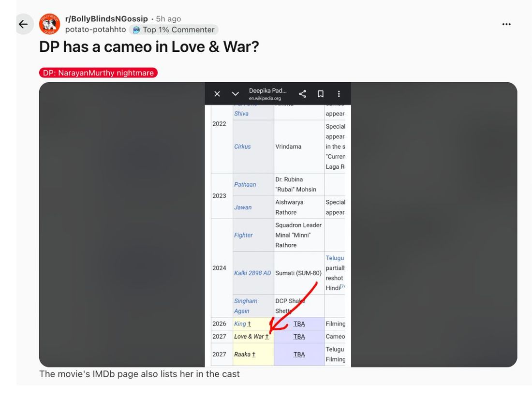Click the Vrindama role cell

(x=299, y=147)
